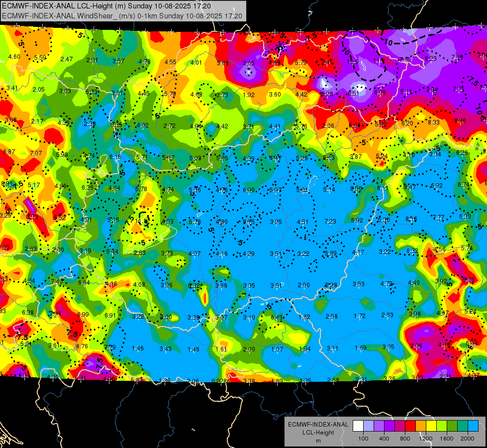
Task: Click the '4.17' wind shear value
Action: pyautogui.click(x=358, y=252)
